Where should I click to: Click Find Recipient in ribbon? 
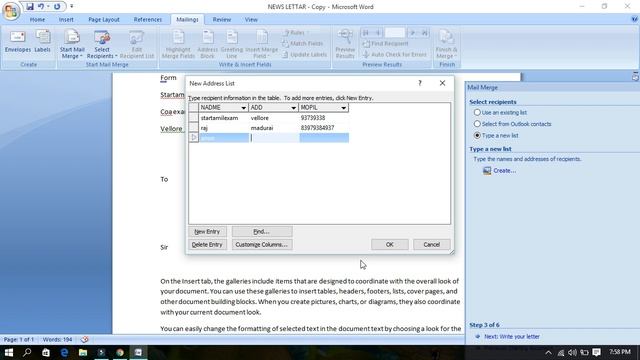(x=385, y=43)
